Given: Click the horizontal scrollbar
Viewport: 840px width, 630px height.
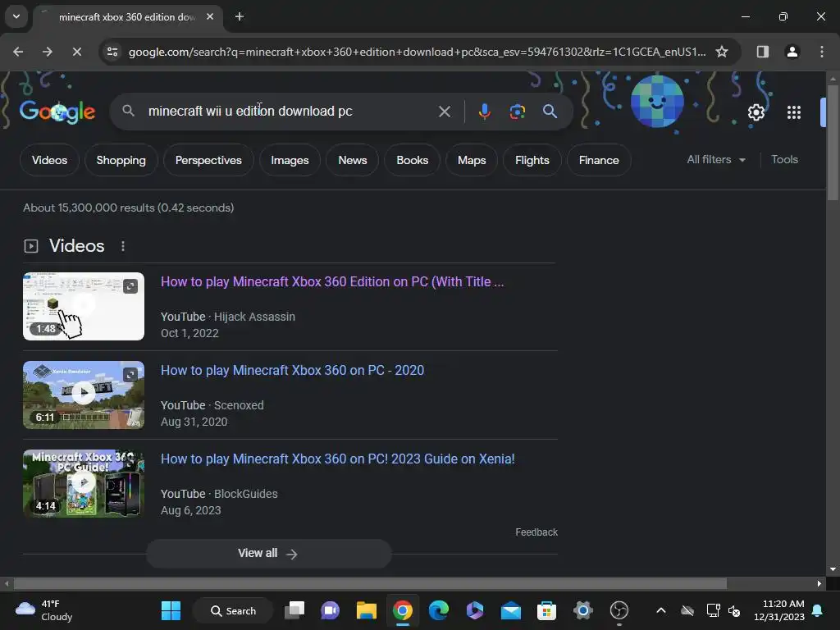Looking at the screenshot, I should pos(370,583).
